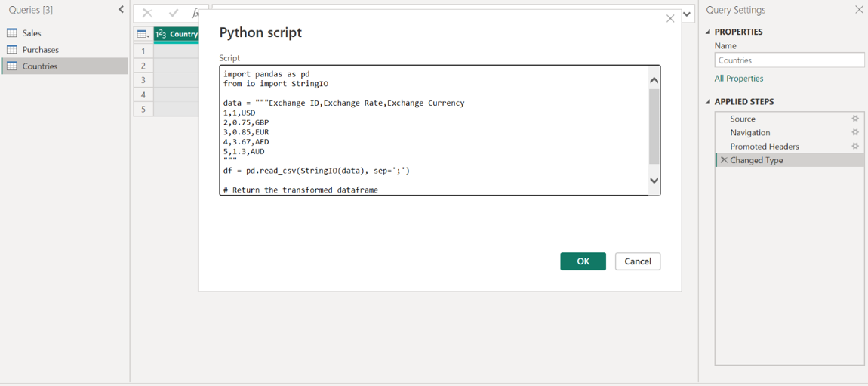Select the Sales query

coord(32,33)
